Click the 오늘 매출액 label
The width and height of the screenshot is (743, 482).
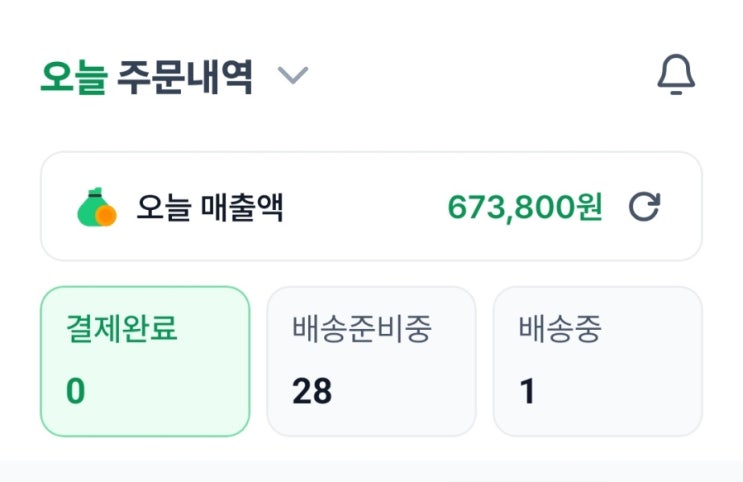(x=209, y=208)
